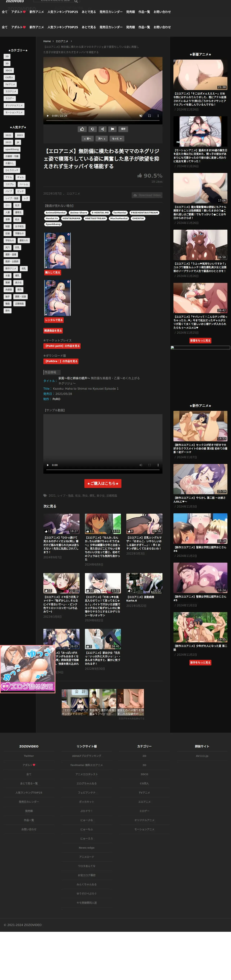The image size is (231, 980).
Task: Seek on the sample video progress bar
Action: coord(103,470)
